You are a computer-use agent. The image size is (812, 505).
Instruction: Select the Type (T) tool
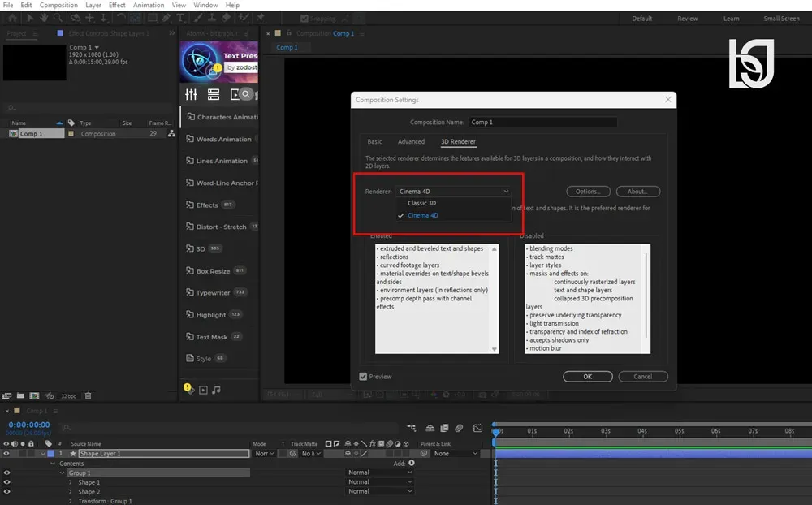coord(181,18)
